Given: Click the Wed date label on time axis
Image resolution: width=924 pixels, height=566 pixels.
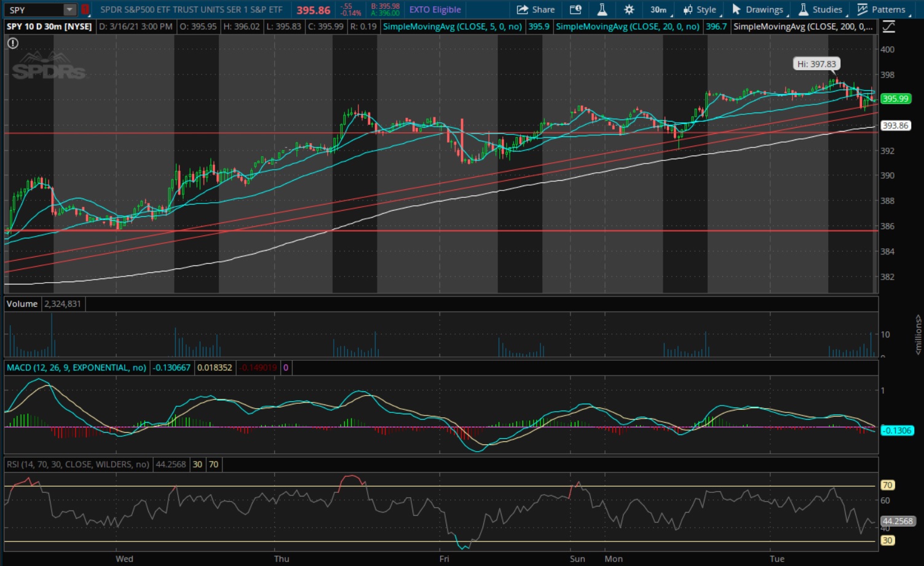Looking at the screenshot, I should [124, 559].
